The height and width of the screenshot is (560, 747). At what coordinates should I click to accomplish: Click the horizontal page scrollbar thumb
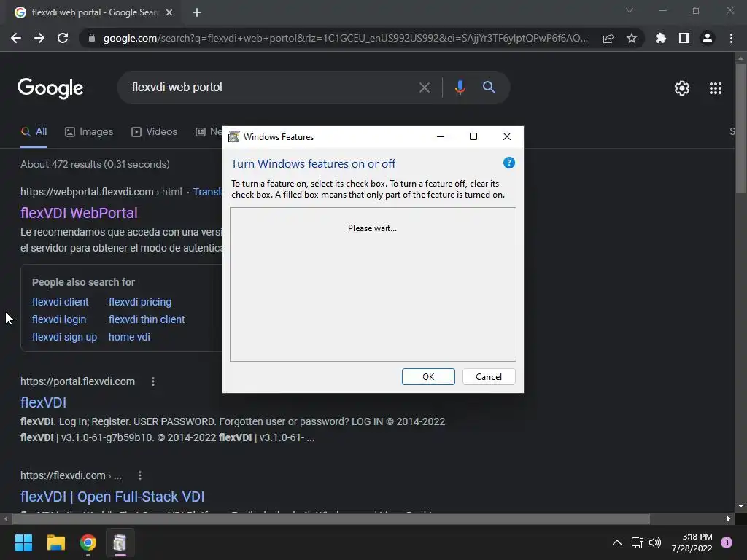coord(330,518)
